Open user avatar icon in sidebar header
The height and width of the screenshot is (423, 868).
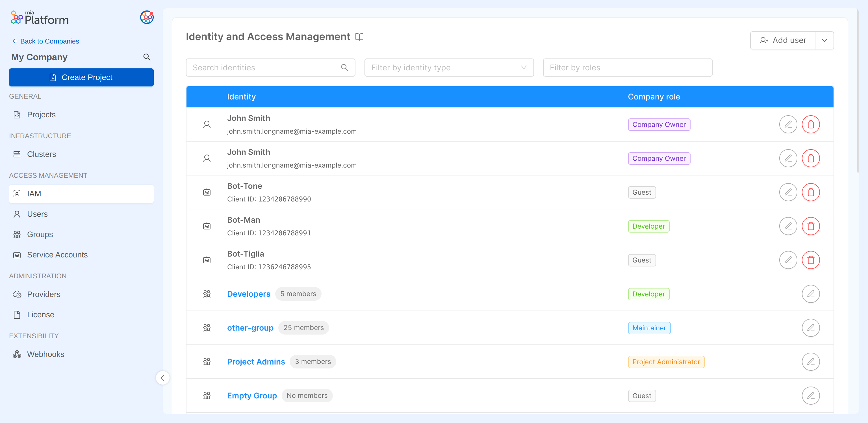pyautogui.click(x=147, y=17)
